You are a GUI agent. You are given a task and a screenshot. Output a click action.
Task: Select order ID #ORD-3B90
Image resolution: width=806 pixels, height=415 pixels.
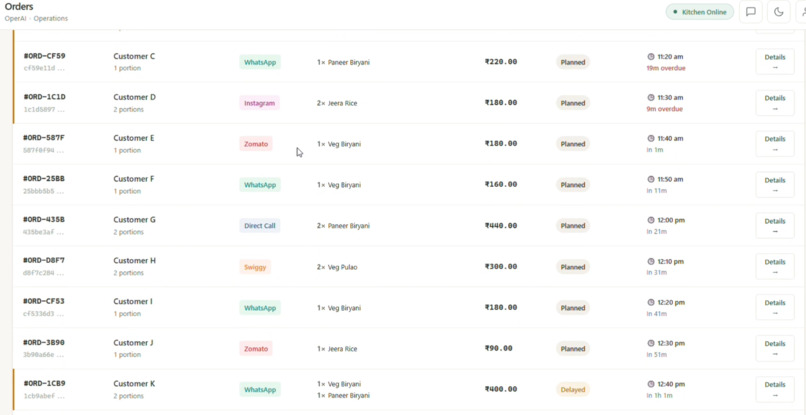tap(44, 342)
